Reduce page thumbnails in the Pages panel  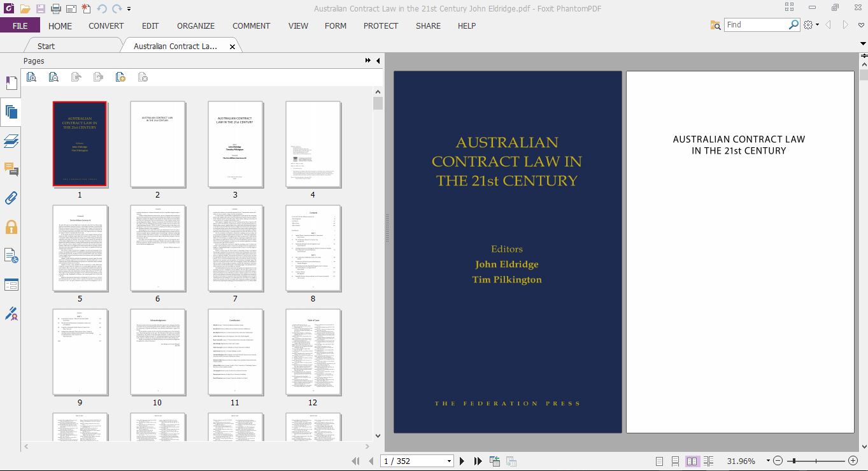[54, 77]
